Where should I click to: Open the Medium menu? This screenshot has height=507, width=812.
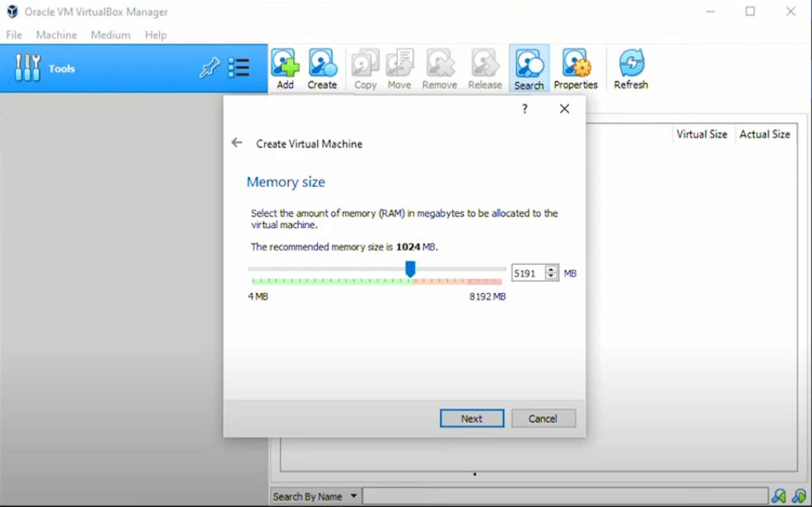pos(110,35)
